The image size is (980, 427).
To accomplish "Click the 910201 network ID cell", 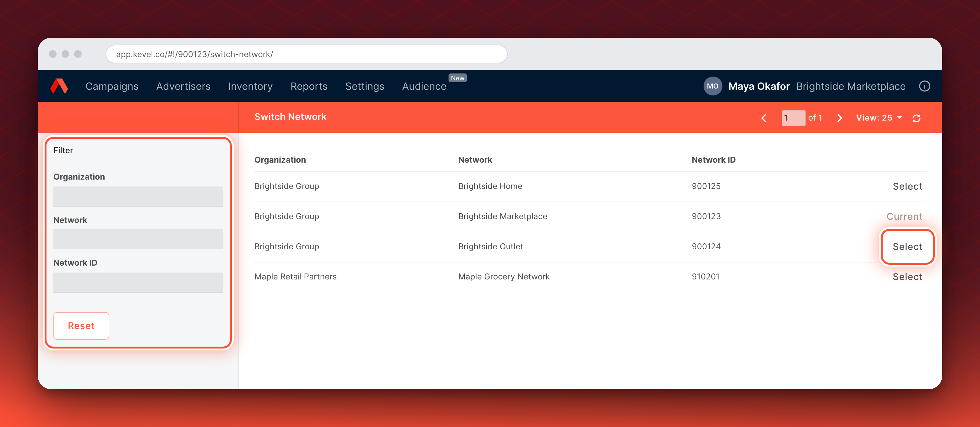I will point(706,276).
